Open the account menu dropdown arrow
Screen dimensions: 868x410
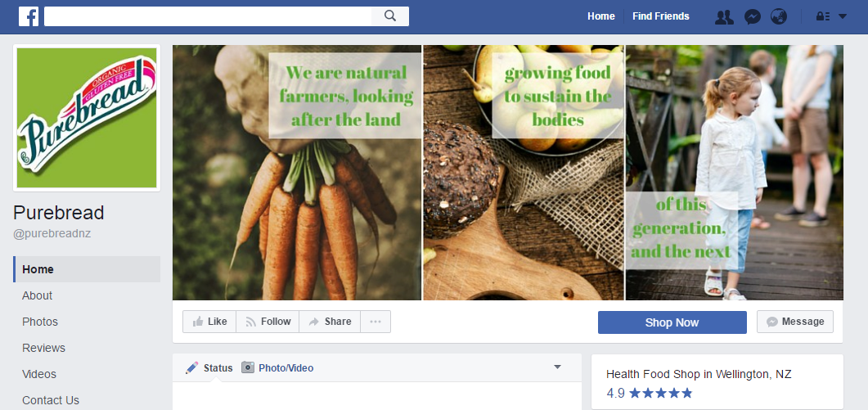[x=843, y=16]
